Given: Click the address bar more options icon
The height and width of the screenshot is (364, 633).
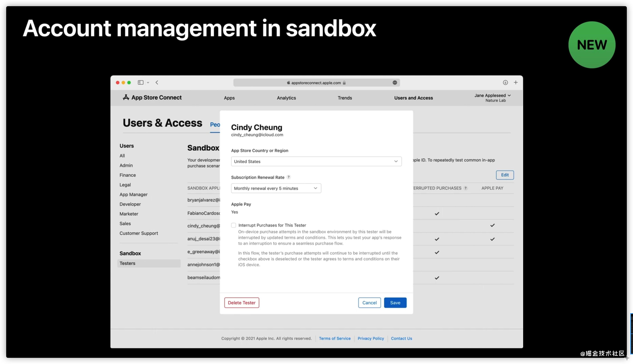Looking at the screenshot, I should point(395,83).
